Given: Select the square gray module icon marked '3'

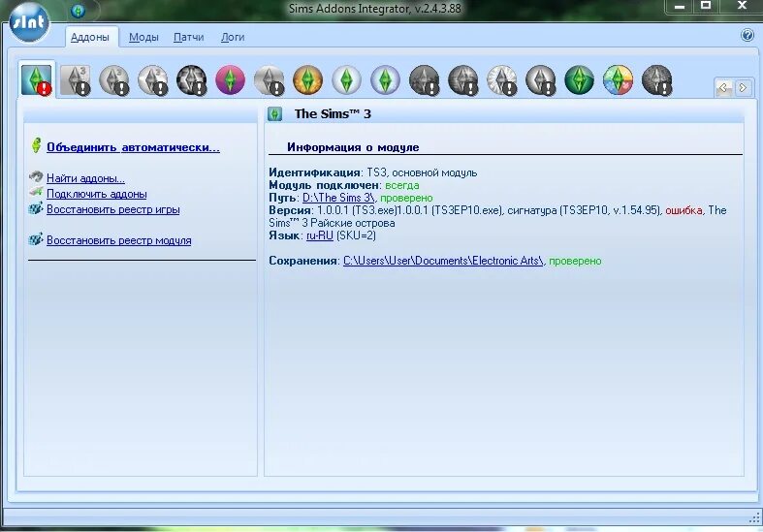Looking at the screenshot, I should coord(76,79).
